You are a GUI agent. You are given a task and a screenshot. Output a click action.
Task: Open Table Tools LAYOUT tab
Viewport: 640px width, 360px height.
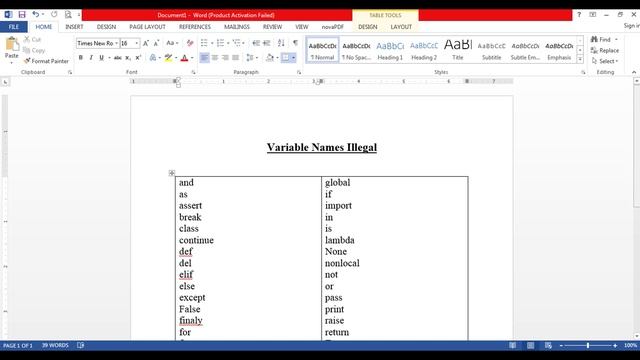click(x=401, y=27)
